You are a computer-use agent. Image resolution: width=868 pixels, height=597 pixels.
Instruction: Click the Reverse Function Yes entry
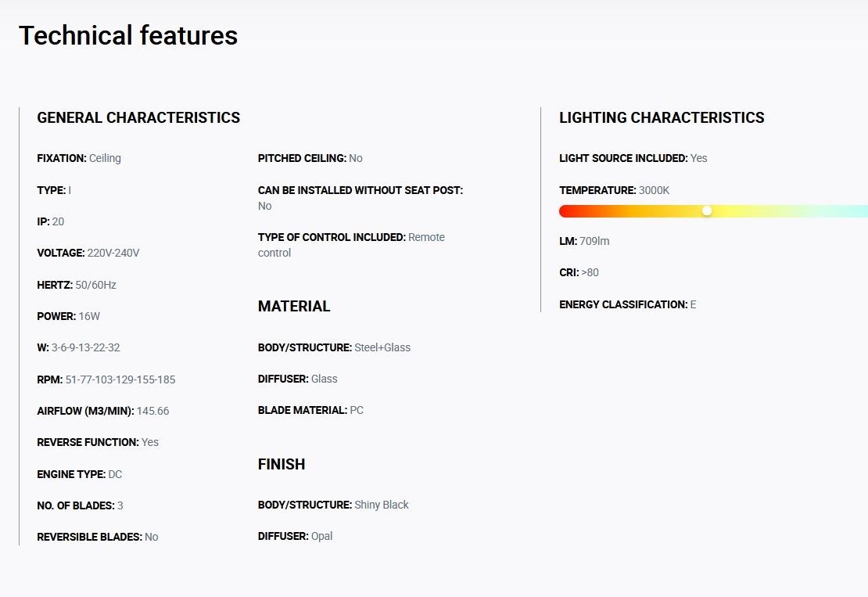[x=98, y=443]
